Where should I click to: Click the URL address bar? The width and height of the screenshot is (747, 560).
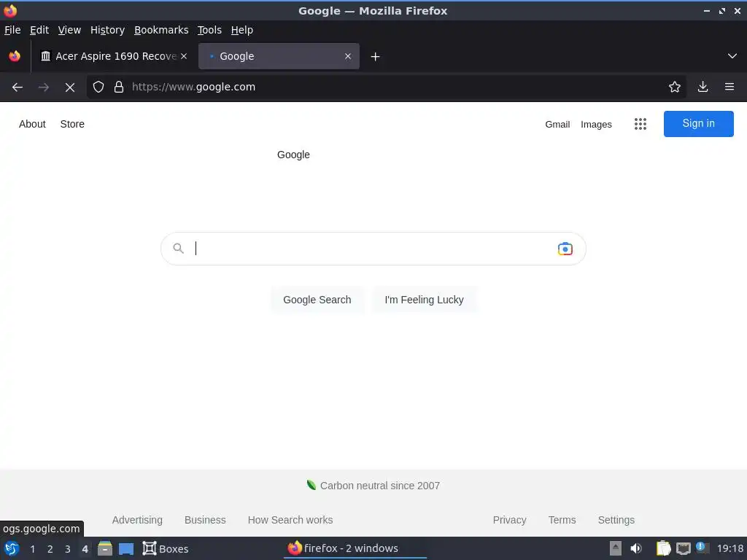[386, 87]
